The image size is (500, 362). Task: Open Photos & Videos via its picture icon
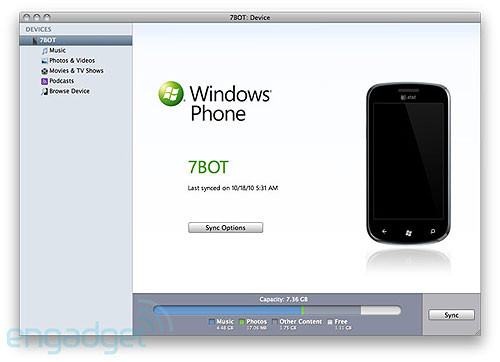click(x=44, y=61)
